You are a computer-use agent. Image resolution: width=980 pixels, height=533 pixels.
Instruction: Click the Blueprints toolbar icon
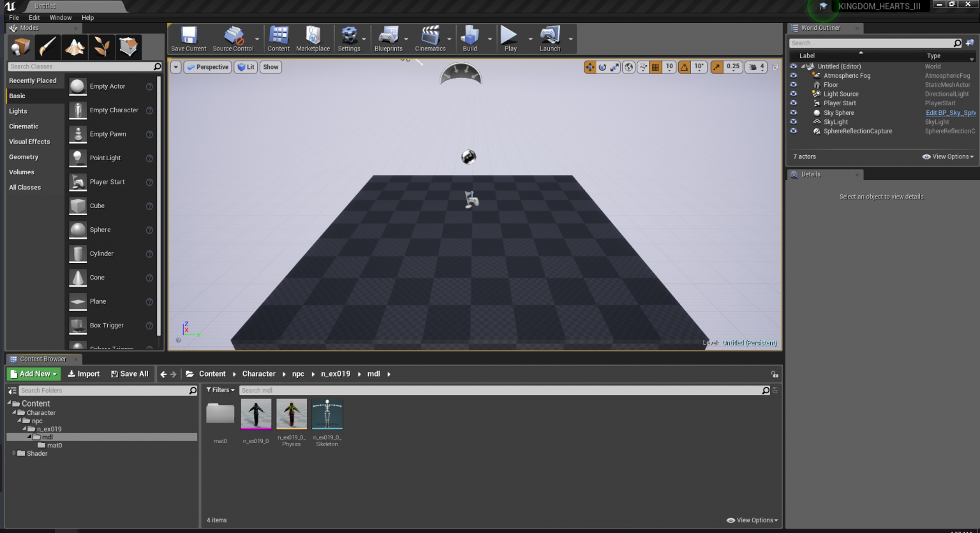(x=390, y=38)
